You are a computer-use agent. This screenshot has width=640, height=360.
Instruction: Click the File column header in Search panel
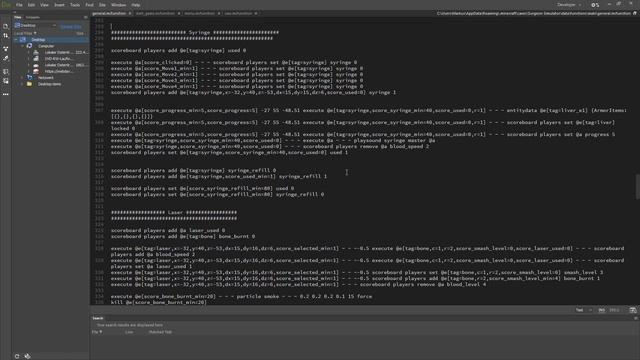(x=96, y=332)
